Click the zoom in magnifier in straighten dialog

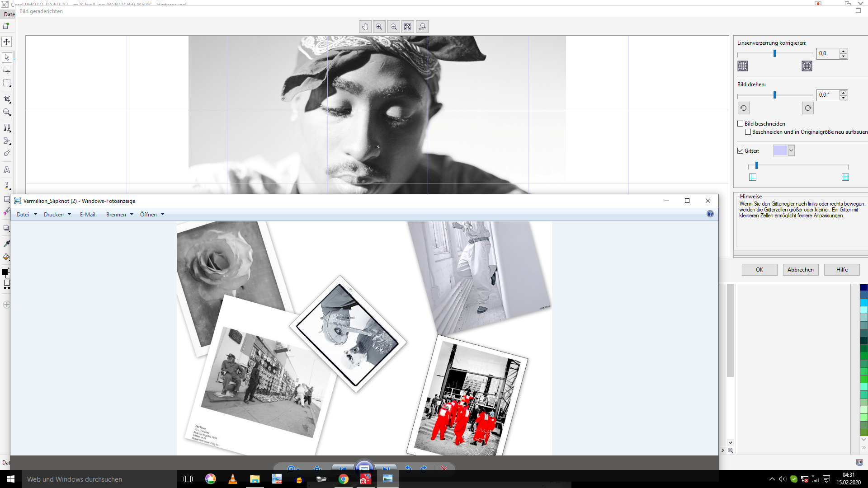tap(379, 27)
